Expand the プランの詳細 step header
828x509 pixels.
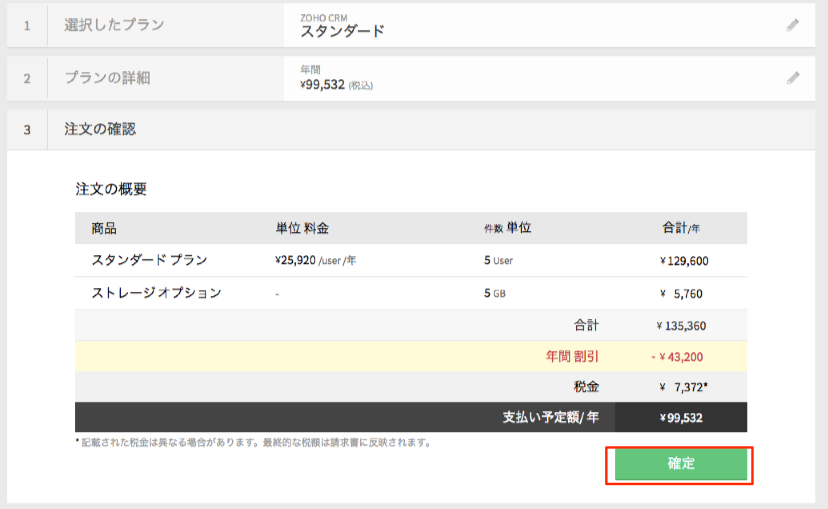click(x=107, y=77)
